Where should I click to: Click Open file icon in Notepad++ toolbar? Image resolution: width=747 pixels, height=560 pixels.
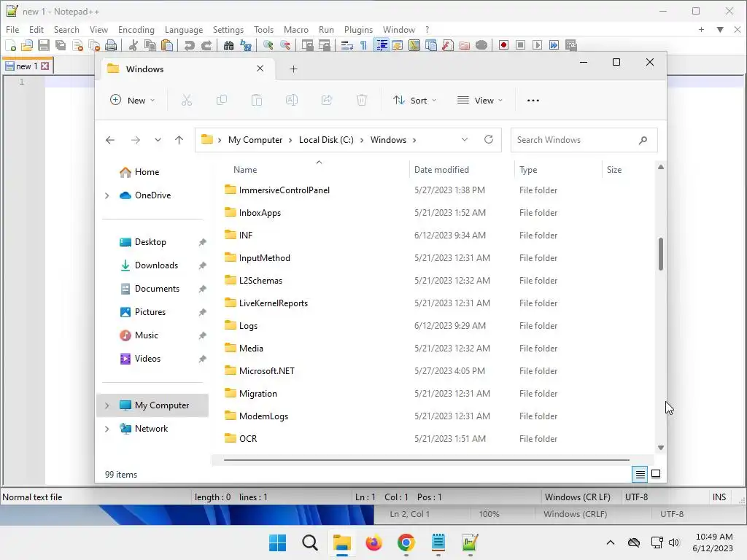(27, 45)
